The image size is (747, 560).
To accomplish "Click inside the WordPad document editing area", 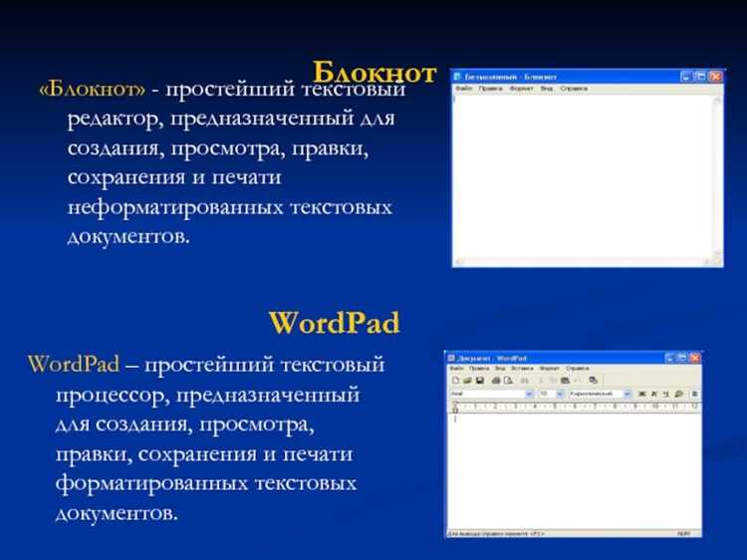I will [573, 472].
